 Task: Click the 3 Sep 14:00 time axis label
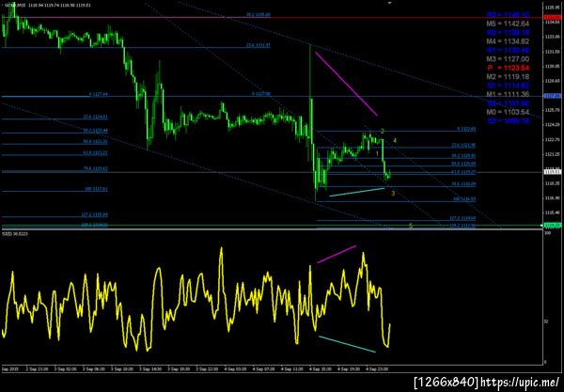[150, 369]
